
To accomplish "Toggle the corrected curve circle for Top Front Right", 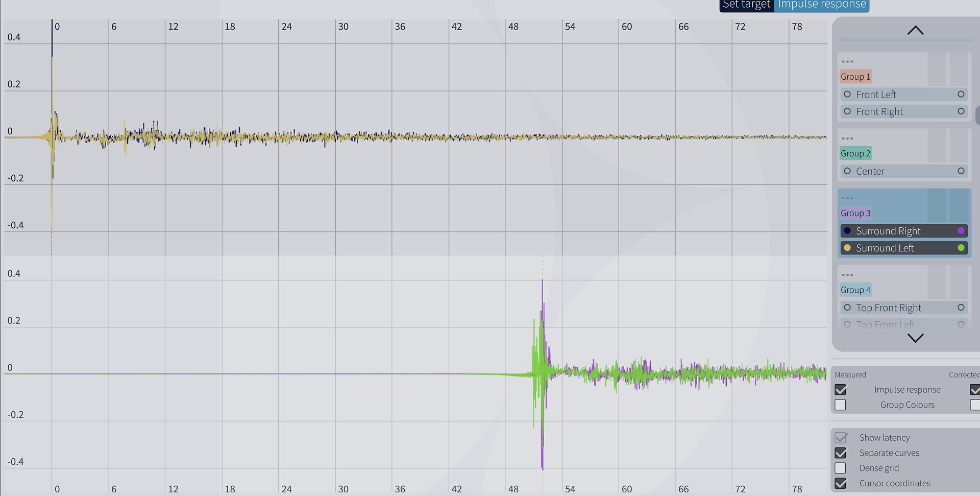I will point(961,308).
